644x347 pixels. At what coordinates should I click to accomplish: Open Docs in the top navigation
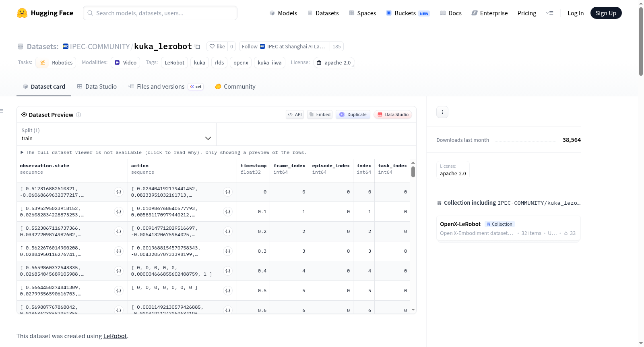451,13
